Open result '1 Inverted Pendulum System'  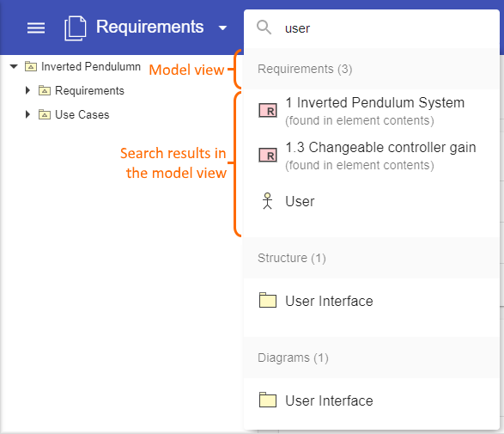click(x=372, y=111)
